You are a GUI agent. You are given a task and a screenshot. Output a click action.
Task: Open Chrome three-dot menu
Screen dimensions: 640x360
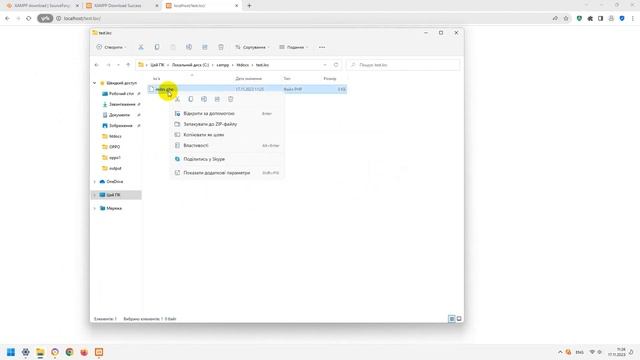coord(633,18)
